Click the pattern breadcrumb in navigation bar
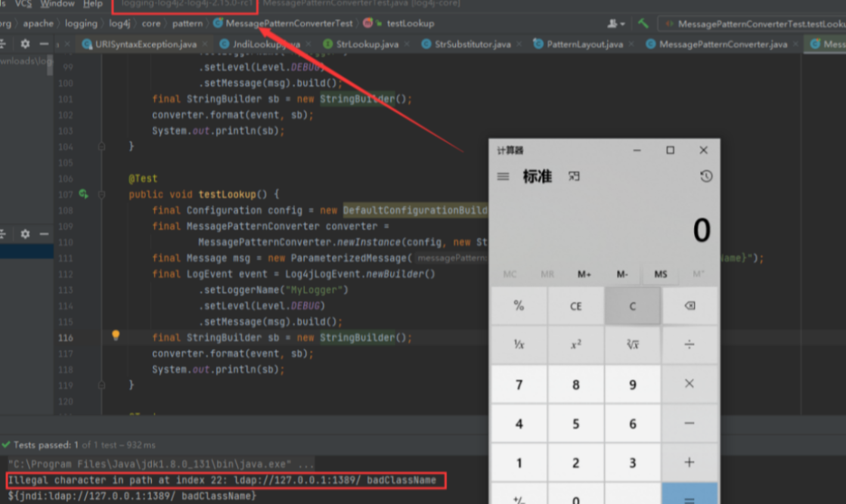The height and width of the screenshot is (504, 846). pyautogui.click(x=187, y=23)
